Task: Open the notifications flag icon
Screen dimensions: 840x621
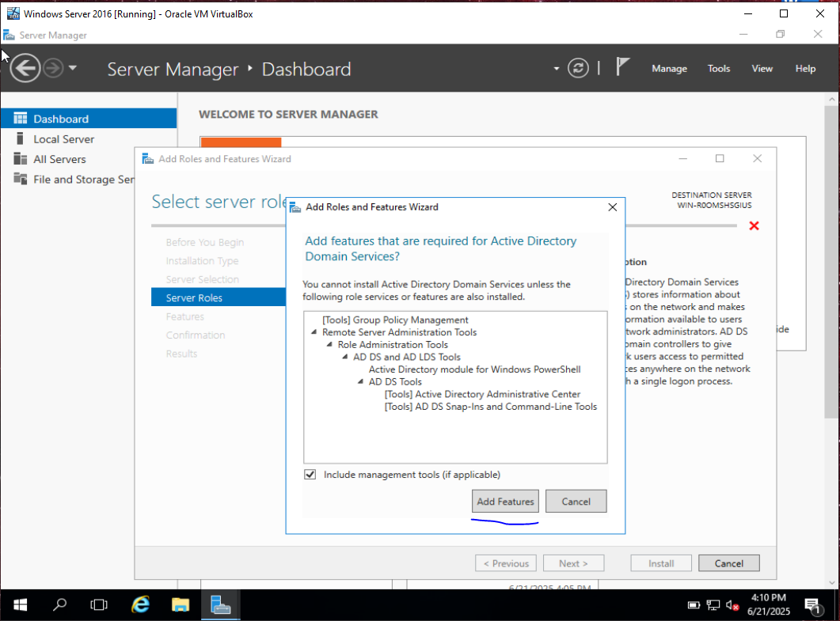Action: pos(622,67)
